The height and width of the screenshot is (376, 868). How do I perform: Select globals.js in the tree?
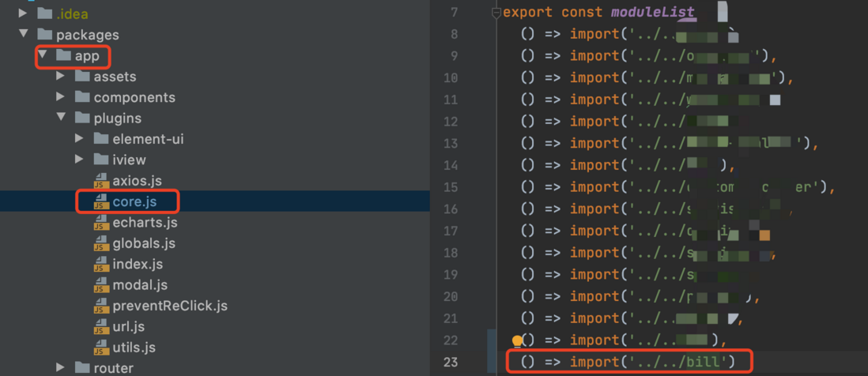pos(144,243)
